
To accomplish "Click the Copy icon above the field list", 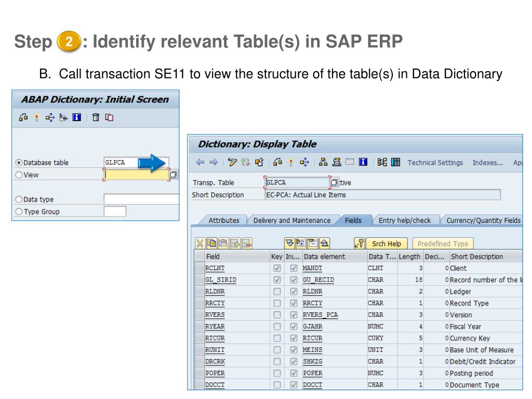I will click(212, 243).
